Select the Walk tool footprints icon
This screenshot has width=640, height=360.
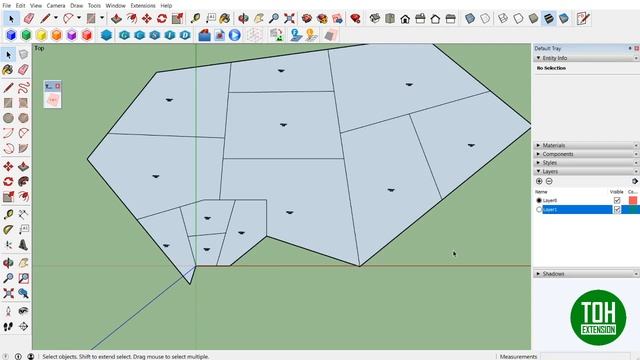8,326
